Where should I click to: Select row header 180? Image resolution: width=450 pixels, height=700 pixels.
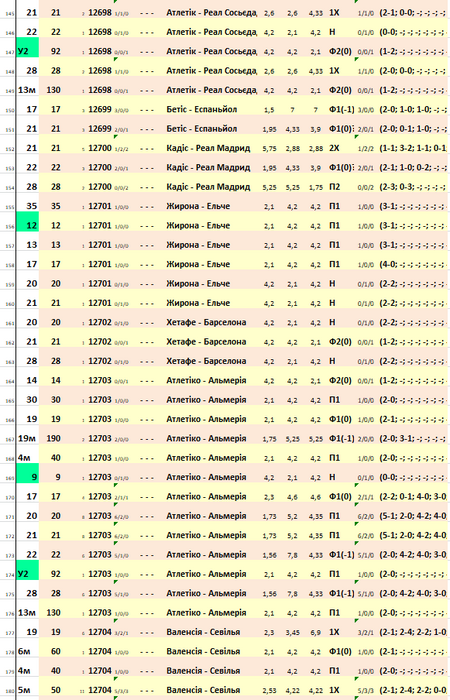(x=9, y=691)
